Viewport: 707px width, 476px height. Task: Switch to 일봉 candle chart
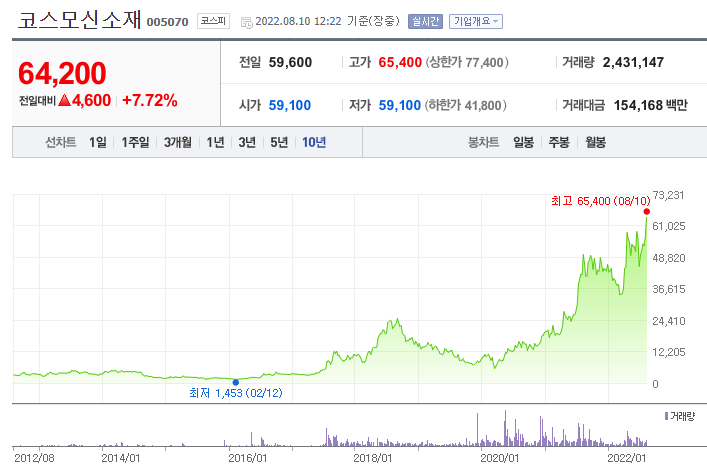coord(523,142)
